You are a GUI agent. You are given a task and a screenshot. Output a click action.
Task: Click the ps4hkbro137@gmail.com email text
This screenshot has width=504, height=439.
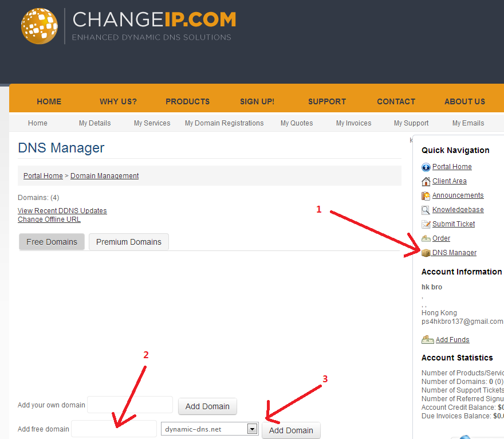click(462, 322)
